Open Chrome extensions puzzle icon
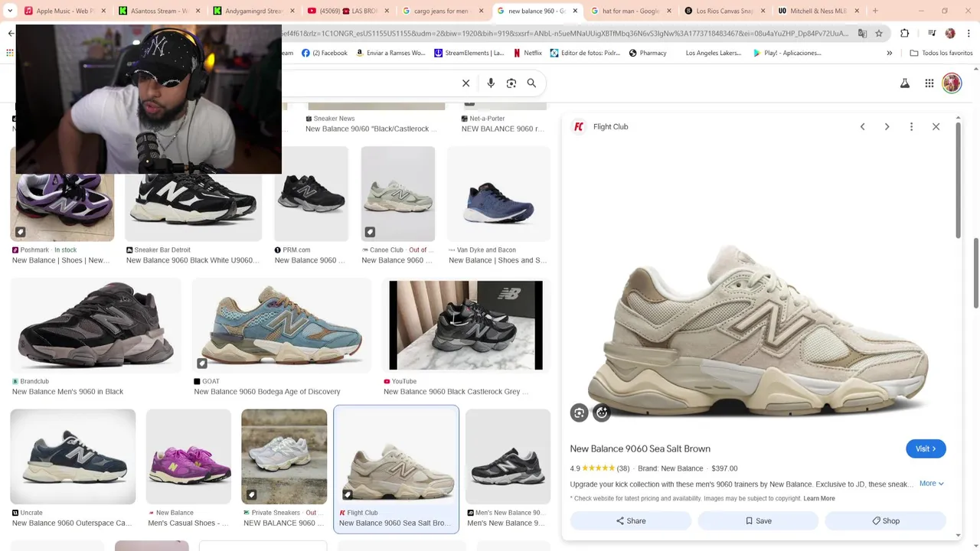 (x=904, y=34)
